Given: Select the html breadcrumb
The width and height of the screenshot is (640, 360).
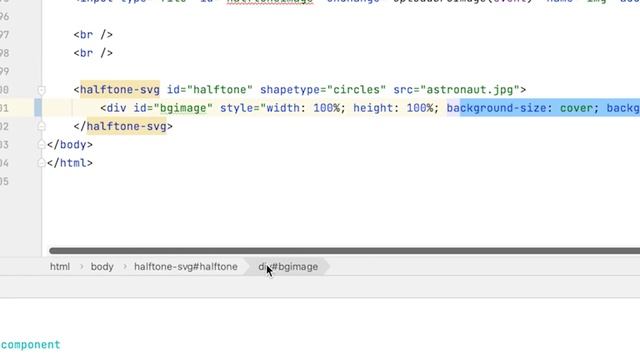Looking at the screenshot, I should pyautogui.click(x=60, y=267).
